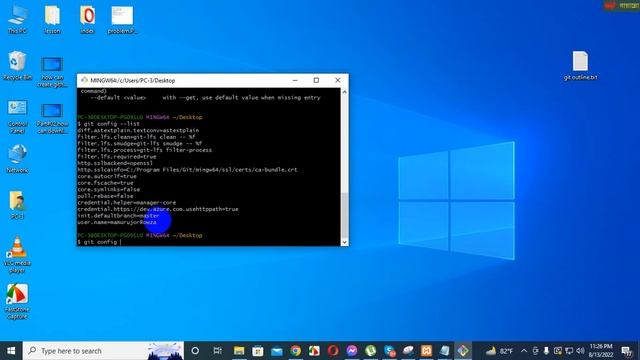Switch to Git Bash taskbar icon
Viewport: 640px width, 360px height.
pyautogui.click(x=463, y=351)
